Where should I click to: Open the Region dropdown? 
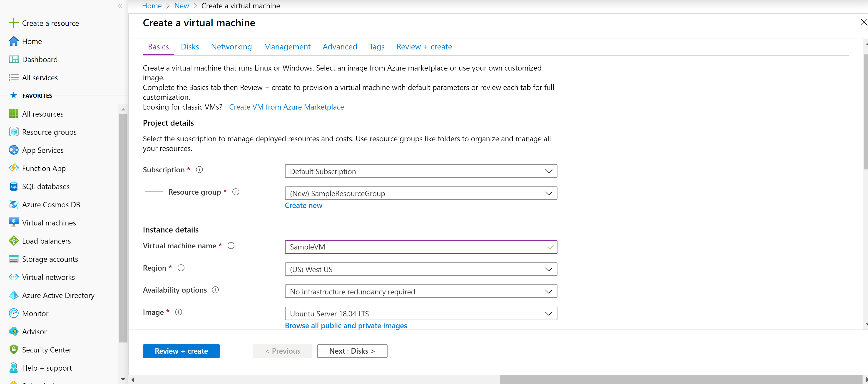click(x=420, y=269)
